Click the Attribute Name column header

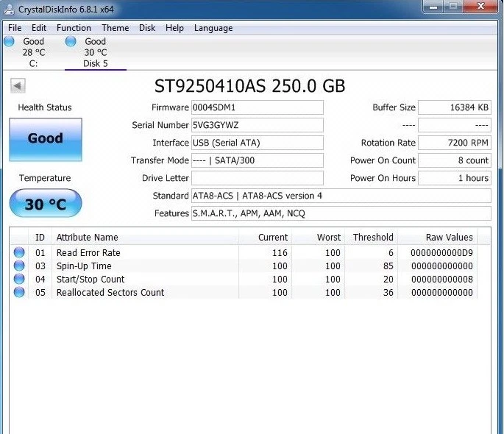(x=145, y=238)
